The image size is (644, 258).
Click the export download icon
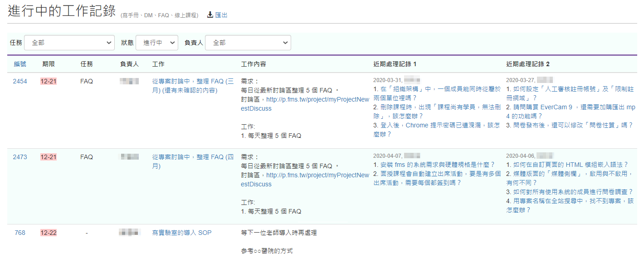[x=210, y=15]
